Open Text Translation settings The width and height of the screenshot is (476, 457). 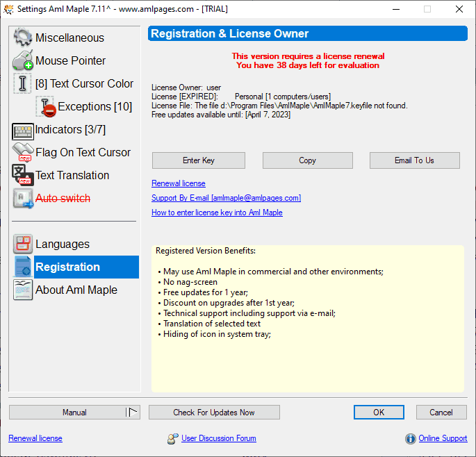coord(72,175)
